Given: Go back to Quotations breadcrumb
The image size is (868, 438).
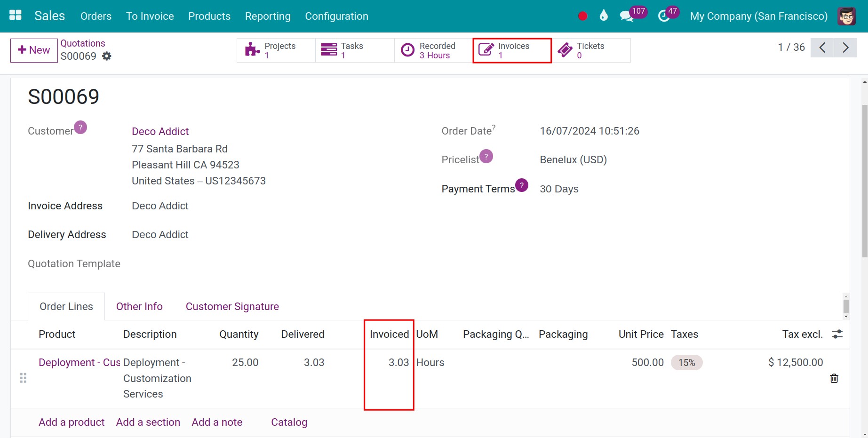Looking at the screenshot, I should [83, 43].
